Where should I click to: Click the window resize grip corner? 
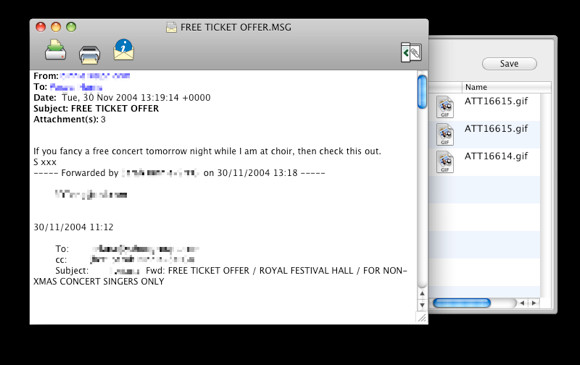click(x=422, y=318)
